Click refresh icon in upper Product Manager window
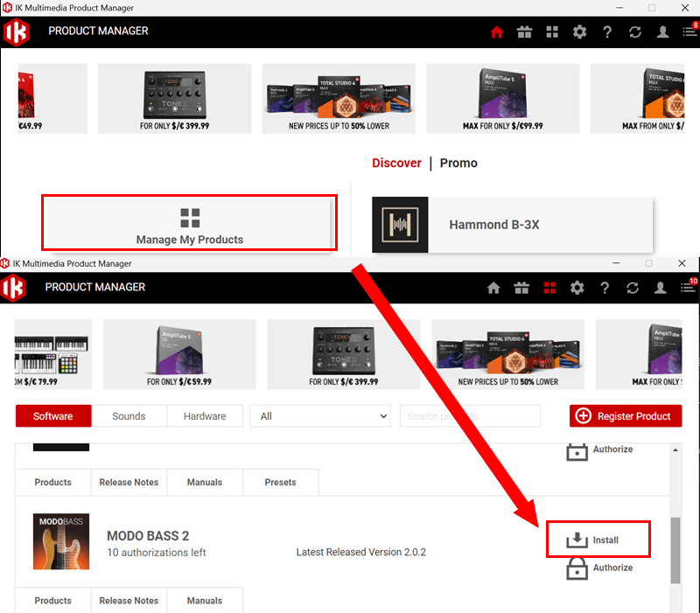 coord(635,32)
